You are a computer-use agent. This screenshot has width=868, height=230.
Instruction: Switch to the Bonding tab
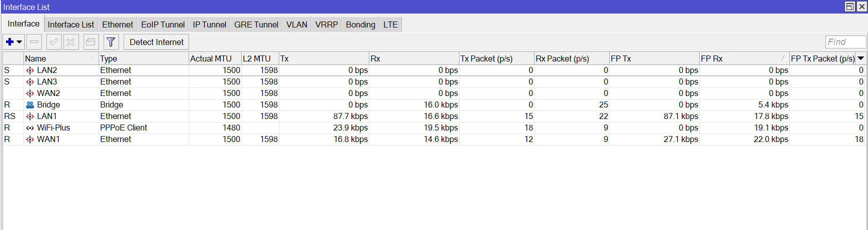(360, 24)
